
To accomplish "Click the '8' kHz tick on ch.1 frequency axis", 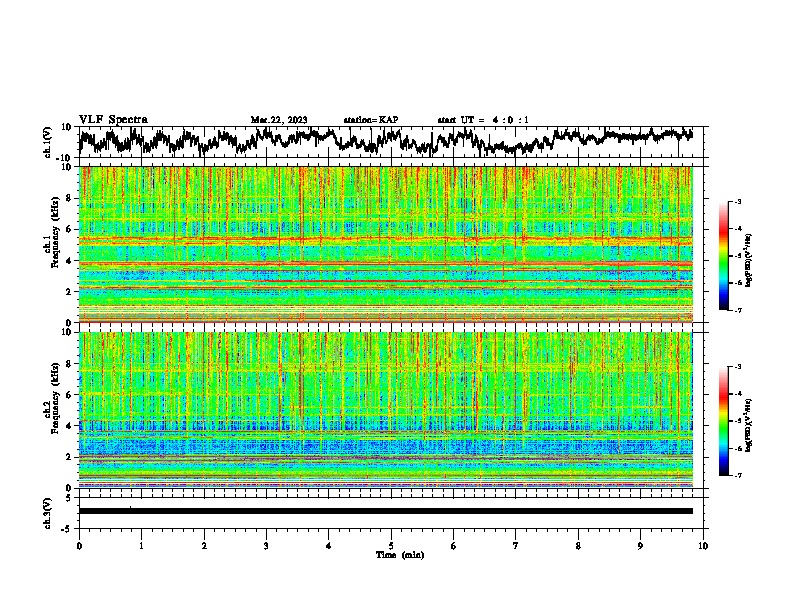I will point(71,198).
